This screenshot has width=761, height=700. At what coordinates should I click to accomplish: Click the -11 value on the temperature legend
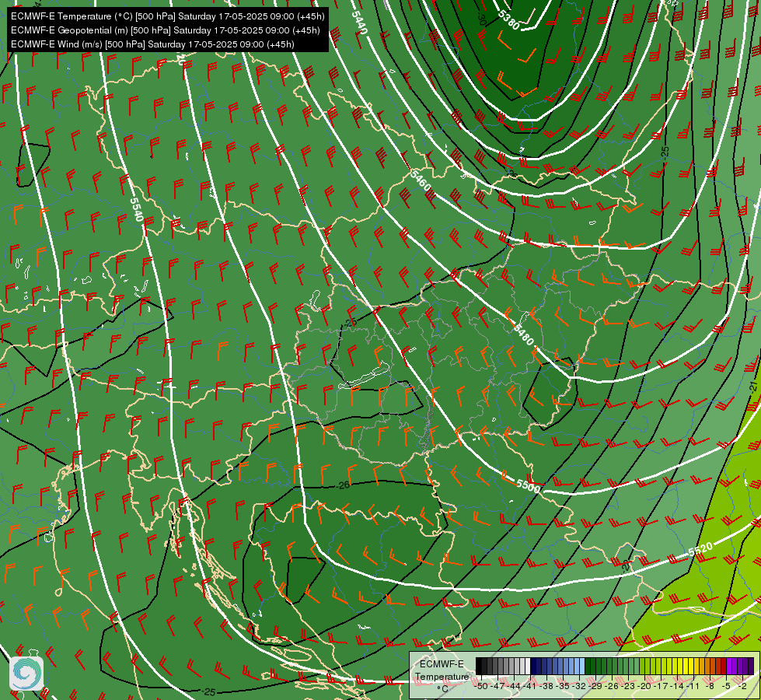click(693, 686)
